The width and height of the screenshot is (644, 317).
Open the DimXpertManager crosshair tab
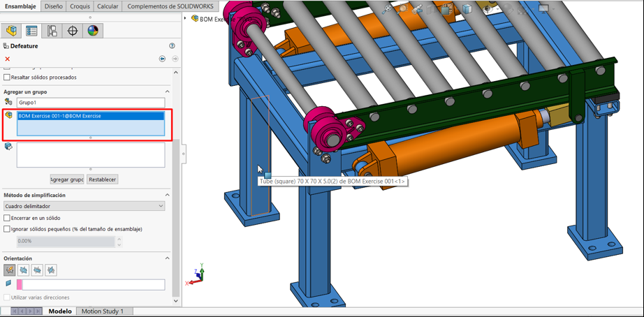(x=73, y=31)
